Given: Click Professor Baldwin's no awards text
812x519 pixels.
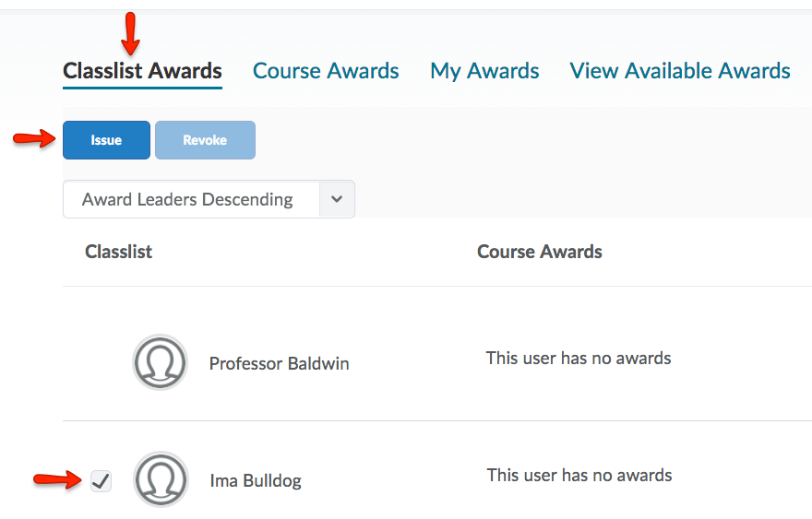Looking at the screenshot, I should pos(578,358).
